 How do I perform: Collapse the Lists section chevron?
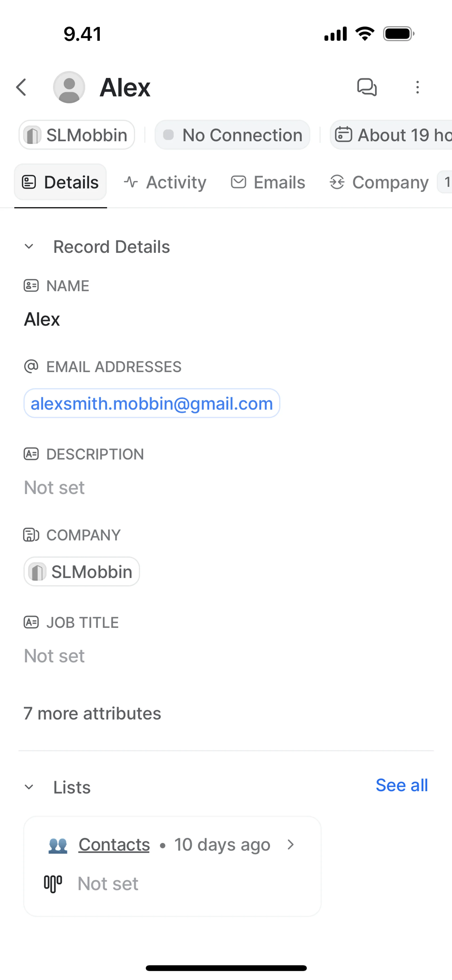(x=29, y=787)
